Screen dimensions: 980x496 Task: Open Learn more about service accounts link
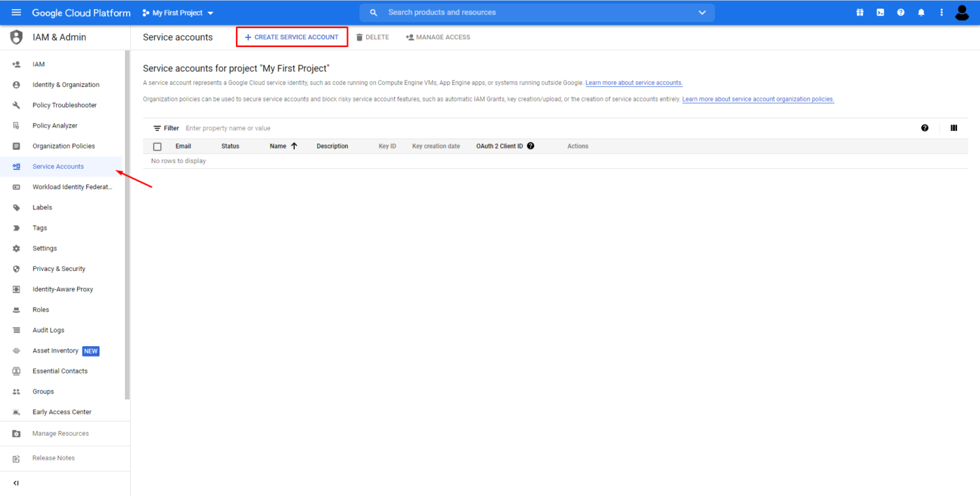point(634,83)
